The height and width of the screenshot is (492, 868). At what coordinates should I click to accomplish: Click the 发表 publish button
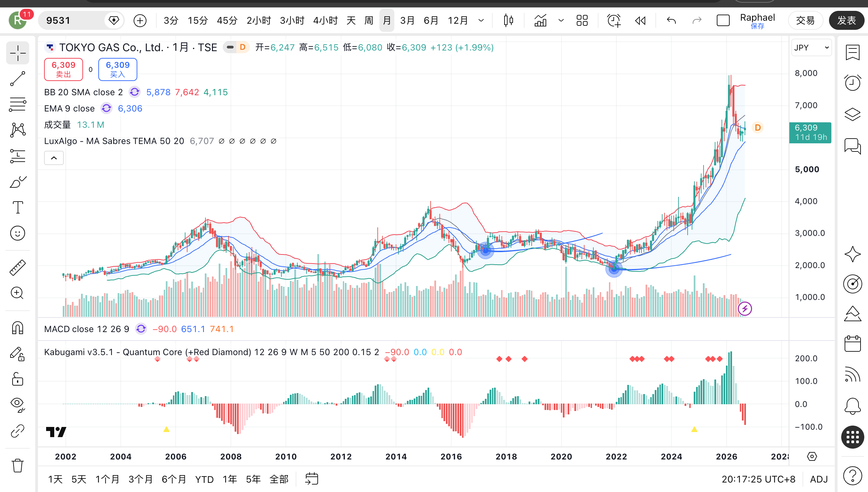[x=846, y=20]
